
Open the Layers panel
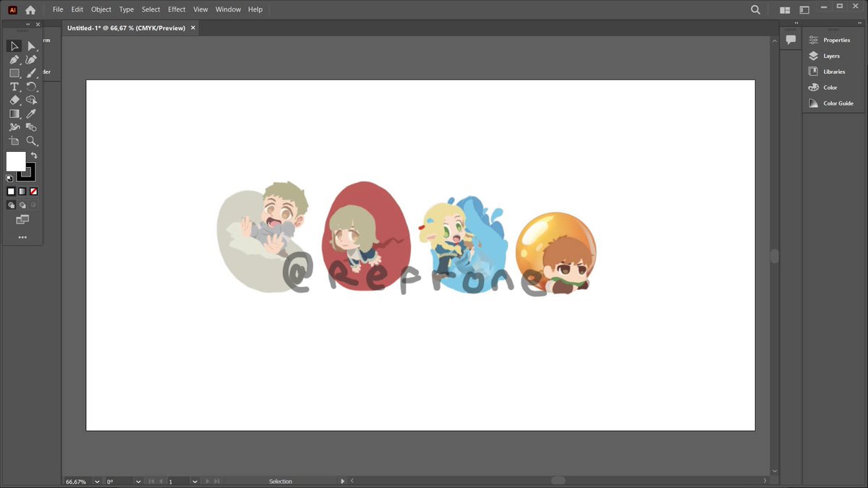tap(830, 56)
